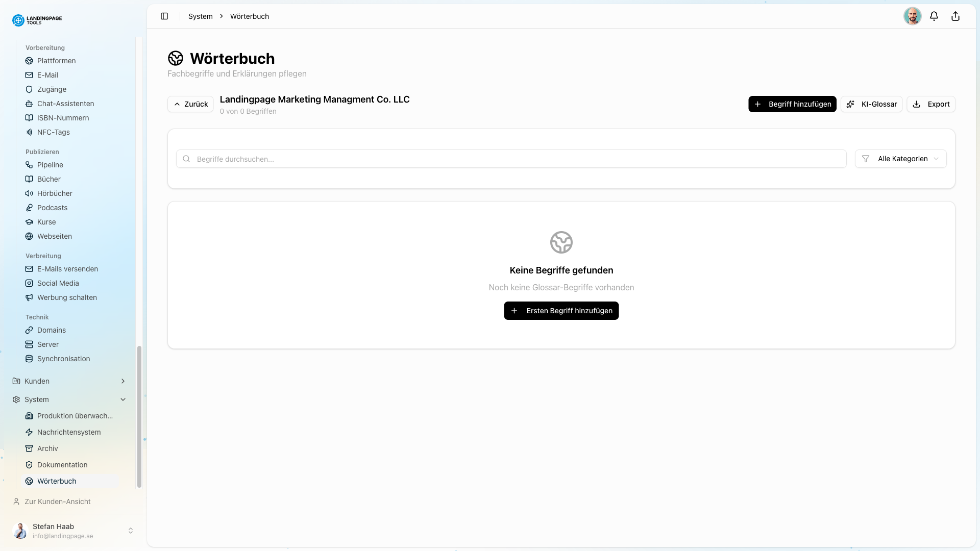Click the Werbung schalten megaphone icon
This screenshot has width=980, height=551.
click(x=29, y=297)
